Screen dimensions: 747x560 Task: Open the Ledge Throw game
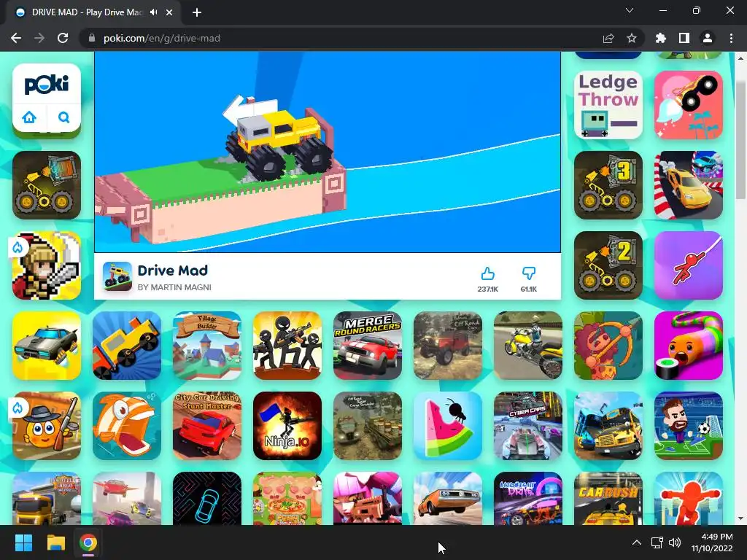(608, 105)
